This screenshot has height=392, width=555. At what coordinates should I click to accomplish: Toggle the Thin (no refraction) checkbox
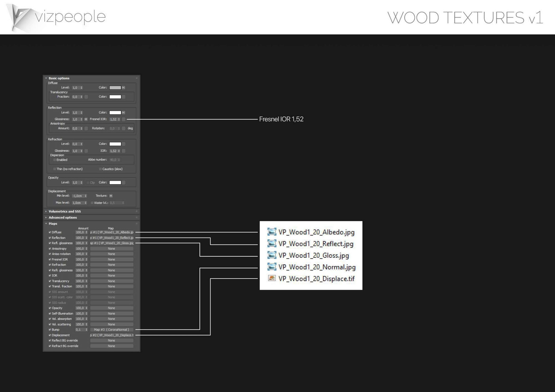(x=55, y=169)
